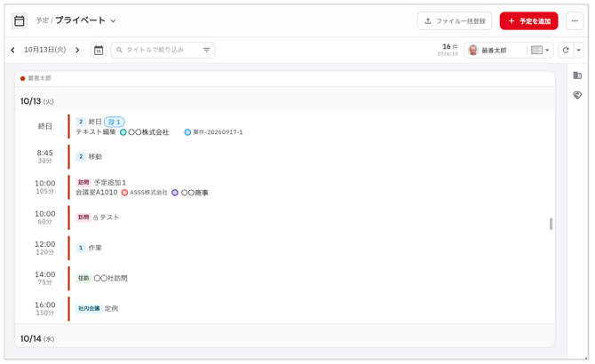Open the date picker calendar icon
Screen dimensions: 595x364
[x=99, y=50]
